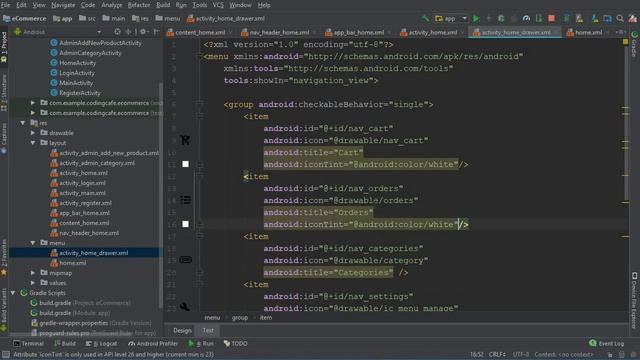The width and height of the screenshot is (640, 360).
Task: Open the Android Profiler tool button
Action: point(153,344)
